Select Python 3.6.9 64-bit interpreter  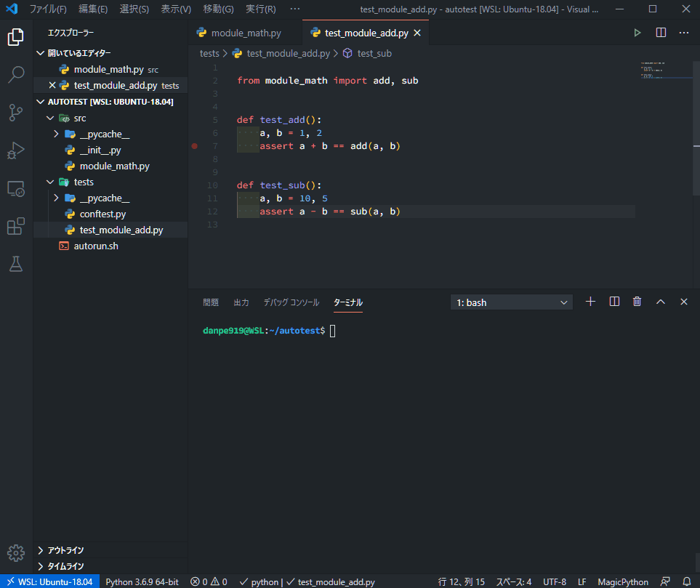pos(142,581)
